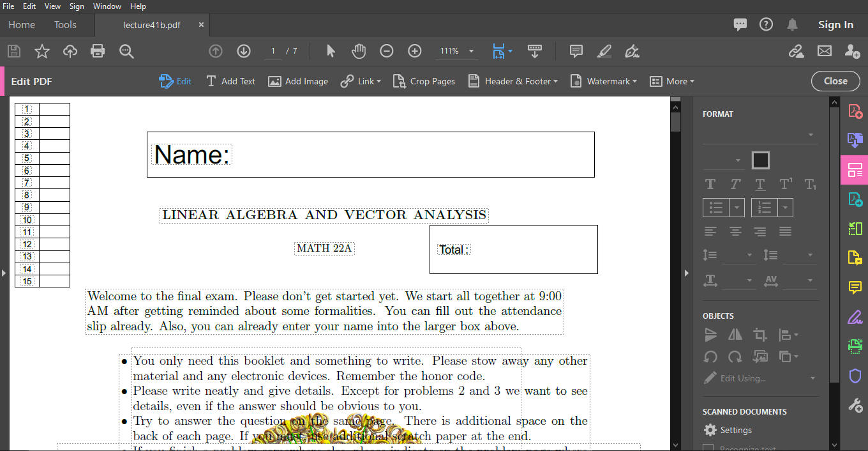Viewport: 868px width, 451px height.
Task: Open the Edit menu
Action: tap(29, 6)
